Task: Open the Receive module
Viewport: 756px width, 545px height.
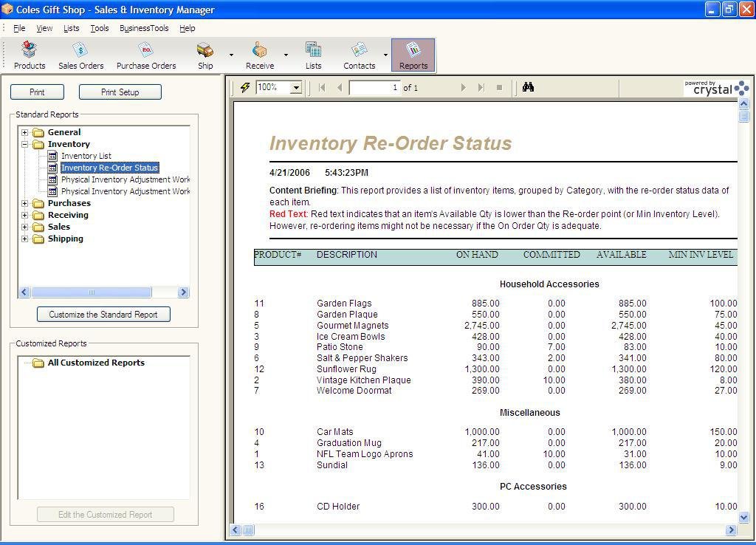Action: (x=260, y=56)
